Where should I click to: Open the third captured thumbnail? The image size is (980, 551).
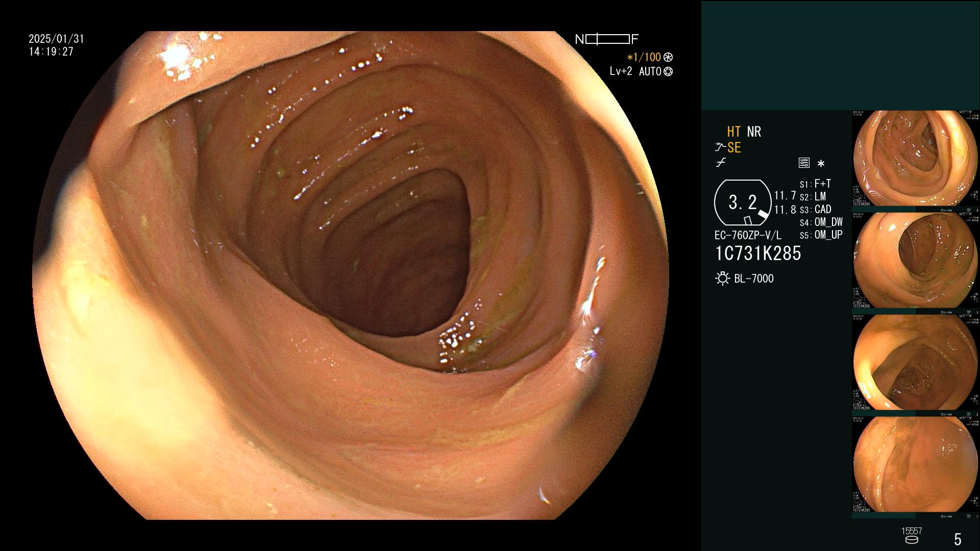click(916, 362)
